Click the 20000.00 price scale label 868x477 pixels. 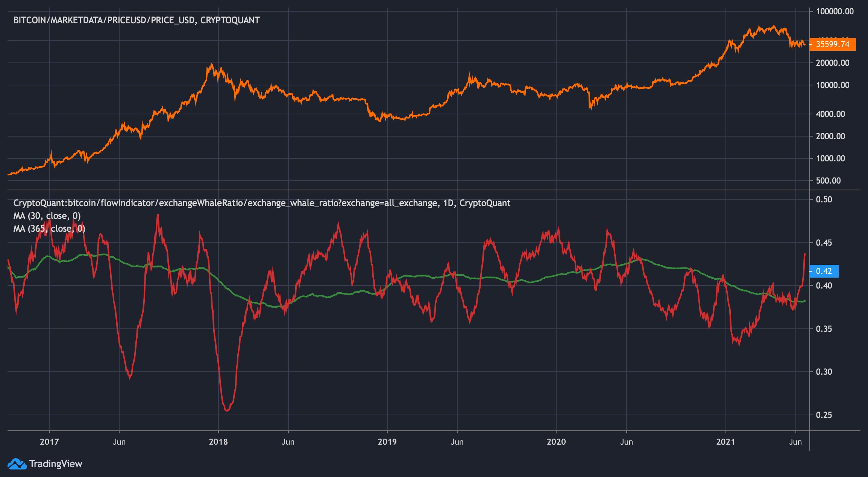[833, 63]
